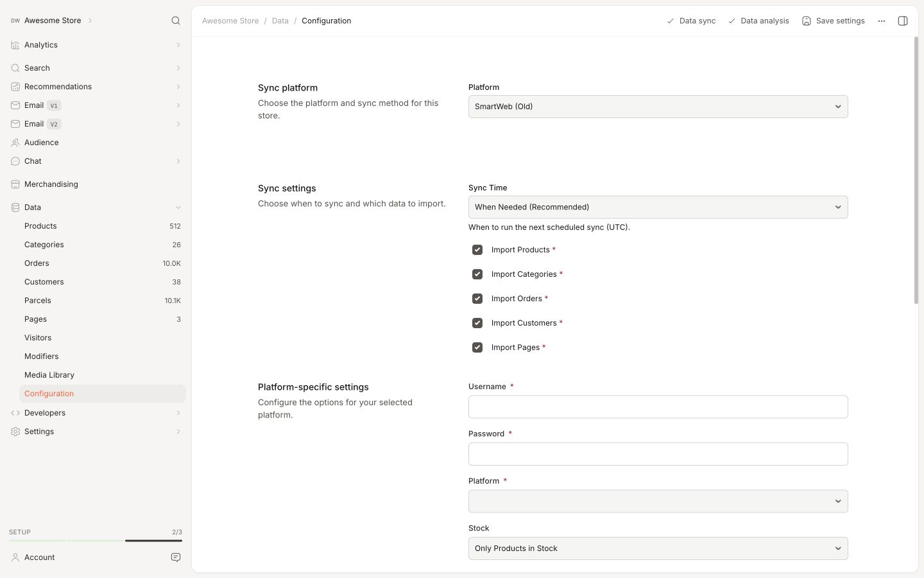
Task: Open the Stock dropdown
Action: (x=658, y=548)
